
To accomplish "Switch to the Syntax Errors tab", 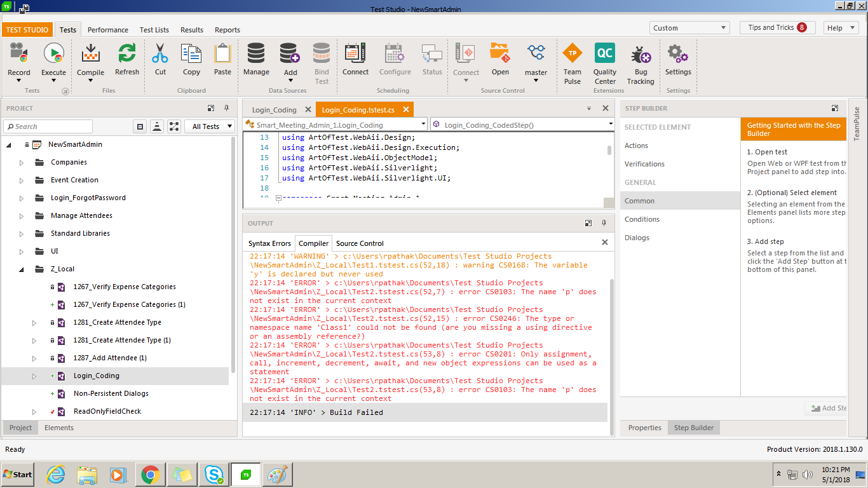I will pos(269,243).
